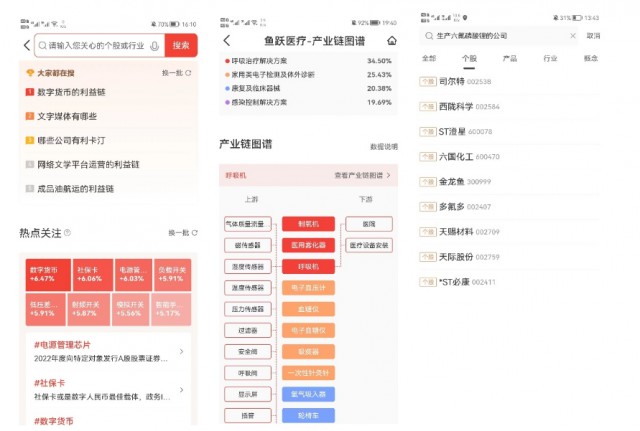Image resolution: width=640 pixels, height=431 pixels.
Task: Switch to the 产品 tab
Action: click(x=509, y=59)
